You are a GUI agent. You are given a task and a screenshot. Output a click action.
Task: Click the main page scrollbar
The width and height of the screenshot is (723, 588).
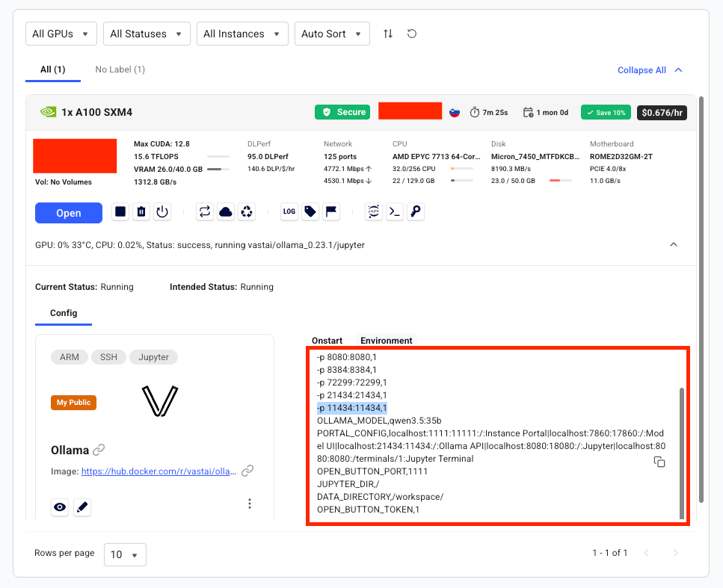click(701, 300)
